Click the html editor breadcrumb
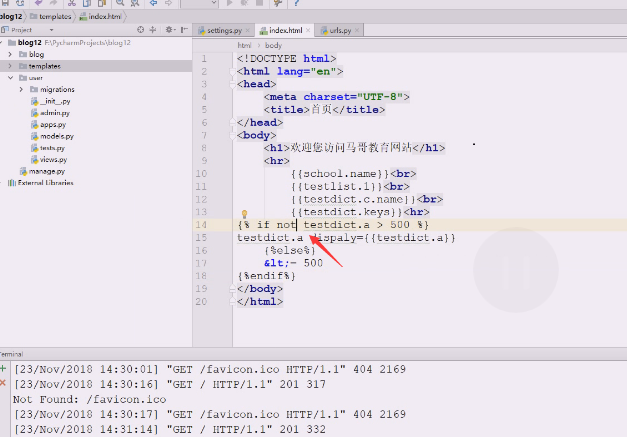The image size is (627, 437). point(244,46)
